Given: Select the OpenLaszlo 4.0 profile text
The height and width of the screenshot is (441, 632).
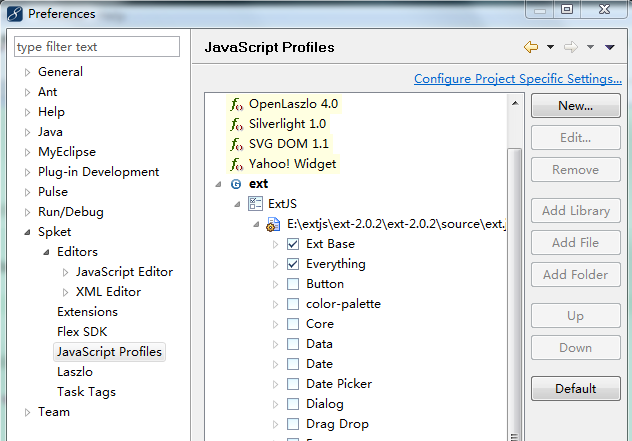Looking at the screenshot, I should point(293,104).
